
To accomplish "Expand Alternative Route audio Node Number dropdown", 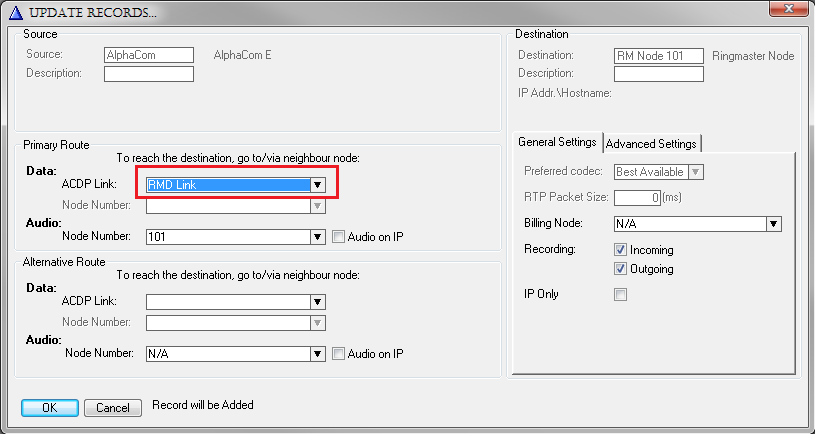I will coord(317,353).
